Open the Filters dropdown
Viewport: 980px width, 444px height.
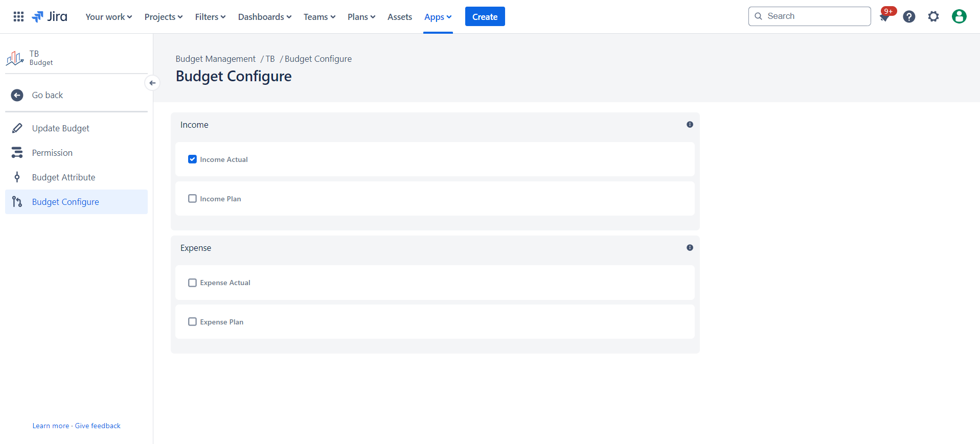tap(210, 17)
